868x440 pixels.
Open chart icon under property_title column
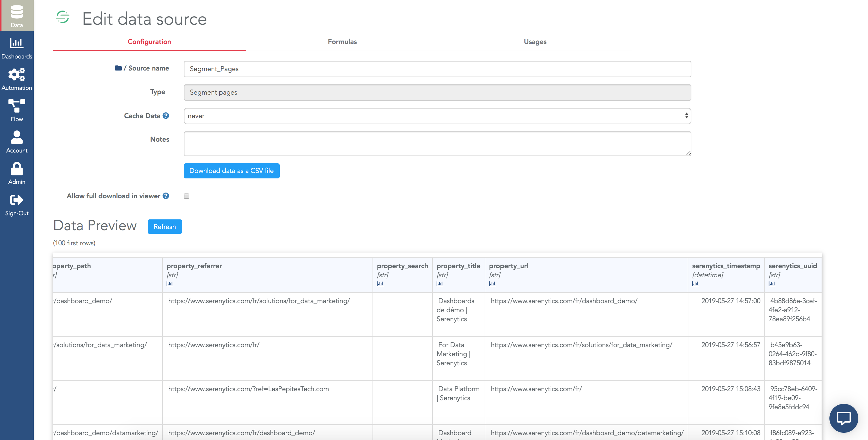(x=440, y=284)
